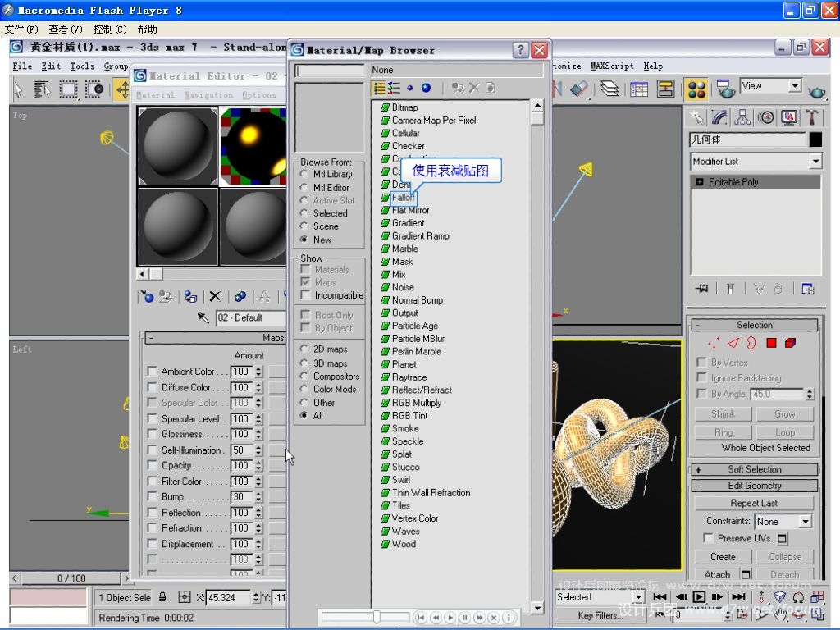This screenshot has width=840, height=630.
Task: Collapse the Maps rollout in Material Editor
Action: click(x=215, y=338)
